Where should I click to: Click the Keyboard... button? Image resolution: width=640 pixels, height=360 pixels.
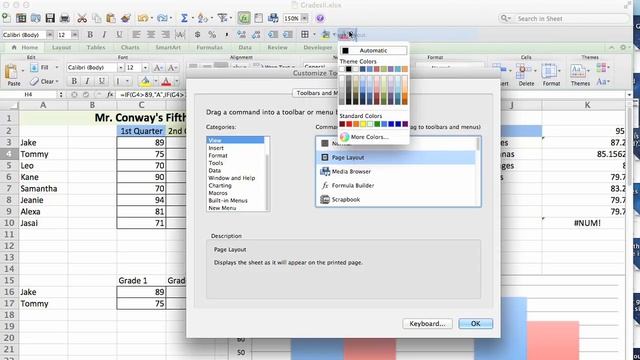click(x=427, y=323)
